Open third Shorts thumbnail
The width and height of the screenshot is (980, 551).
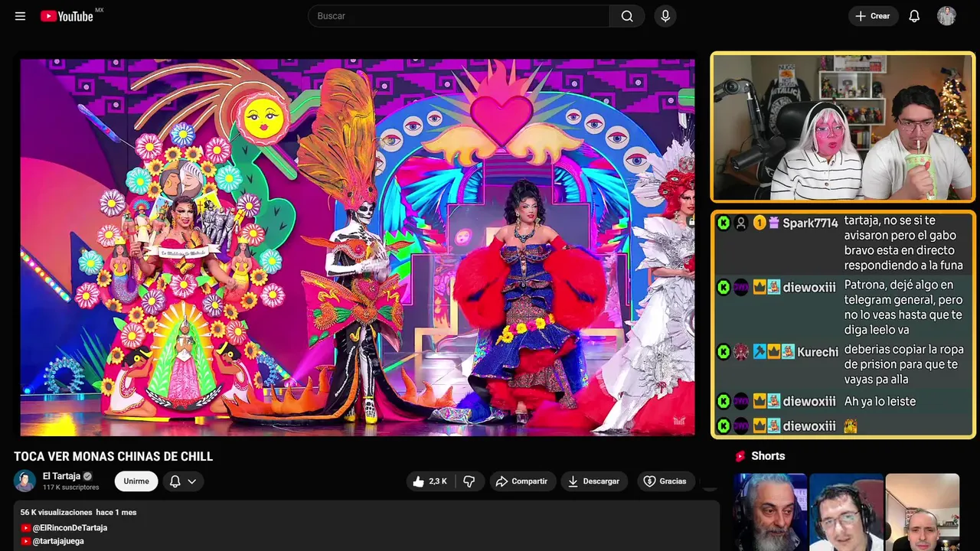[x=923, y=512]
